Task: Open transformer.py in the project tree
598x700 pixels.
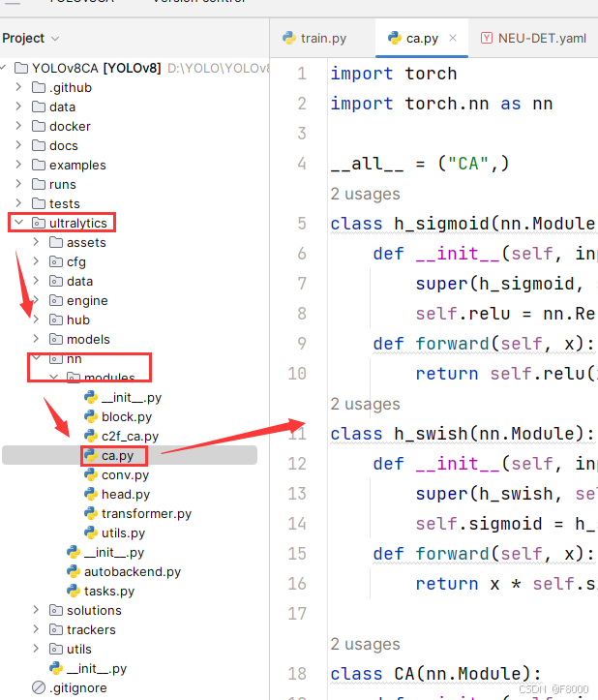Action: click(x=146, y=513)
